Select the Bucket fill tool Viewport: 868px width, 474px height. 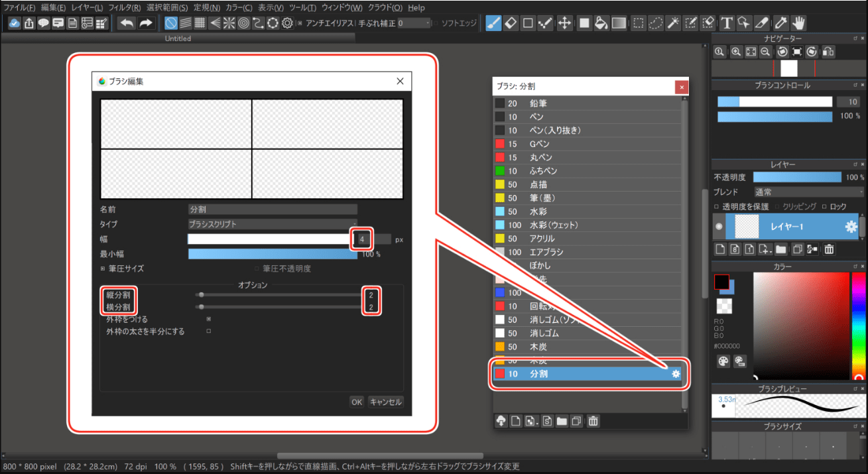pyautogui.click(x=601, y=23)
